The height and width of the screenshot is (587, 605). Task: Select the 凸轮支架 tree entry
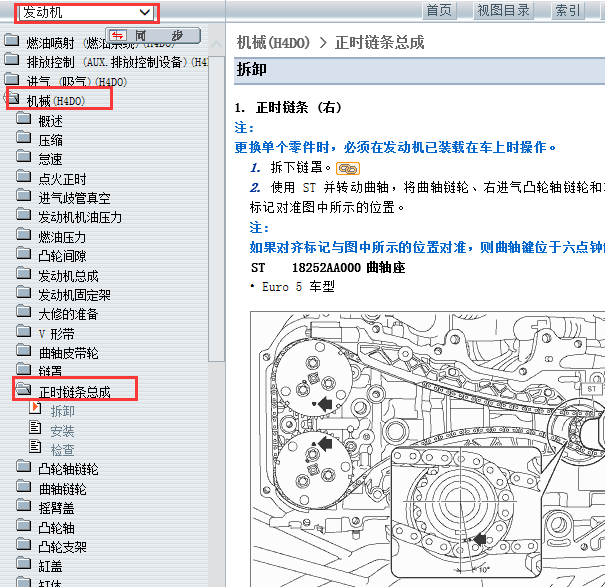coord(63,547)
